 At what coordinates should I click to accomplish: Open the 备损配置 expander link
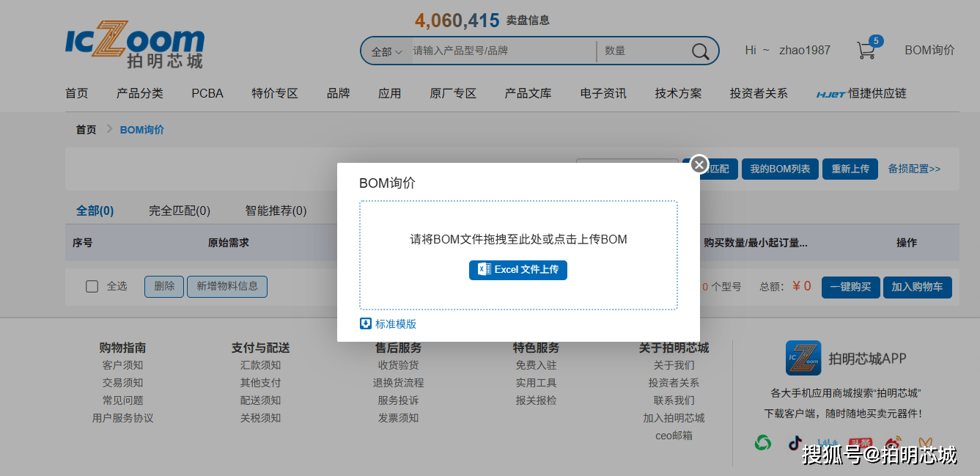(914, 169)
